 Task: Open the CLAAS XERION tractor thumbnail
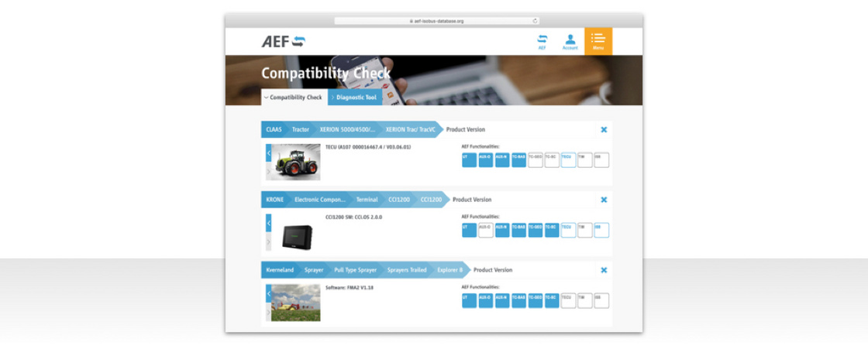pyautogui.click(x=295, y=162)
